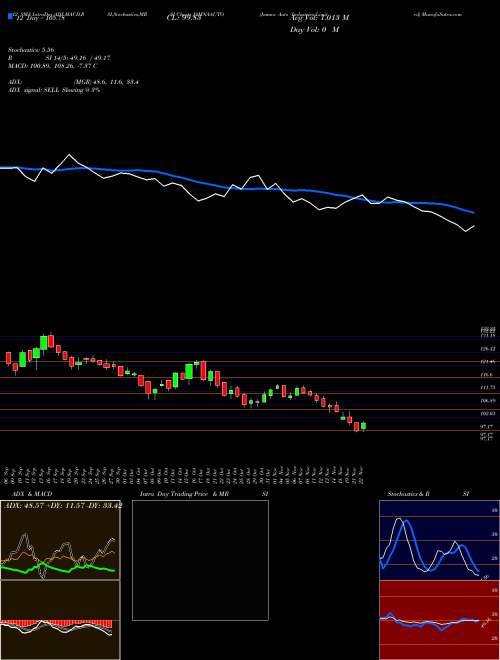The height and width of the screenshot is (660, 500).
Task: Click the 111.73 price axis label
Action: click(487, 387)
